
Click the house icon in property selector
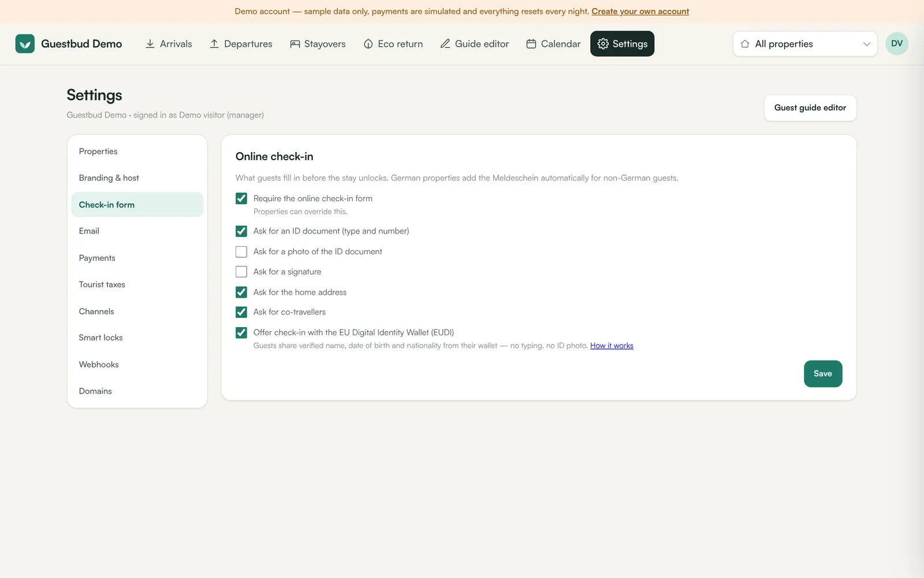tap(745, 44)
